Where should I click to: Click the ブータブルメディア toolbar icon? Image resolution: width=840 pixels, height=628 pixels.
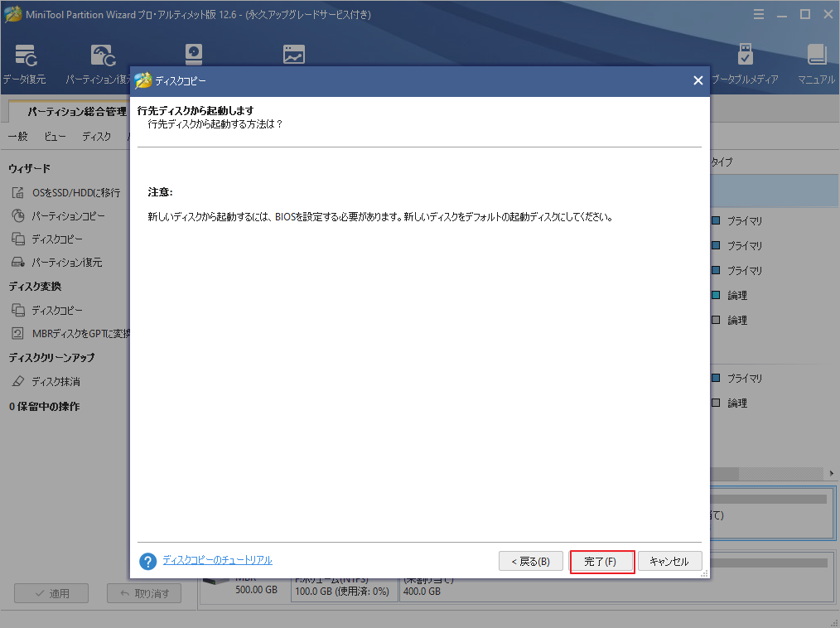(x=746, y=56)
